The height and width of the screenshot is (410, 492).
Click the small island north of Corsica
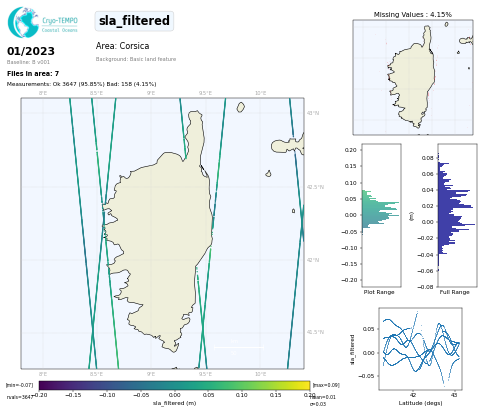pyautogui.click(x=241, y=107)
